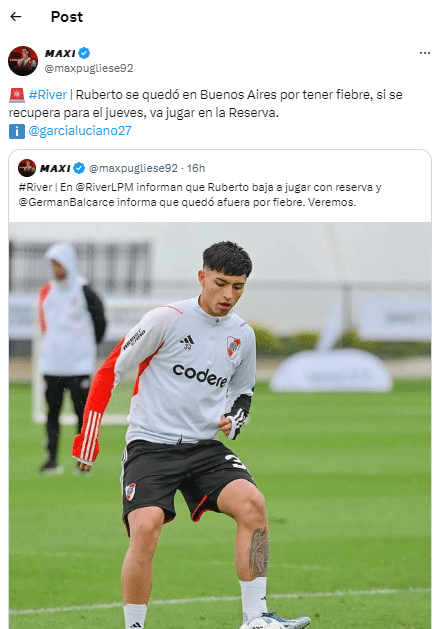Click the MAXI display name in the main post
The width and height of the screenshot is (438, 629).
tap(60, 53)
